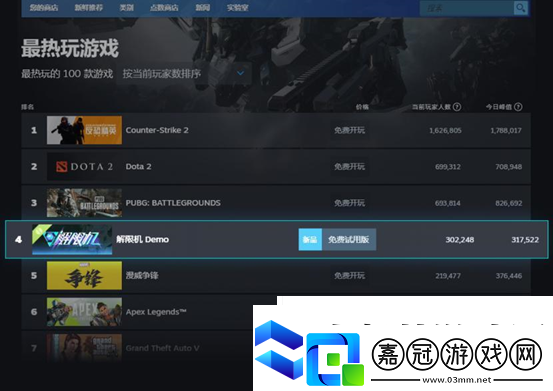This screenshot has height=391, width=553.
Task: Open the Apex Legends cover thumbnail
Action: (84, 312)
